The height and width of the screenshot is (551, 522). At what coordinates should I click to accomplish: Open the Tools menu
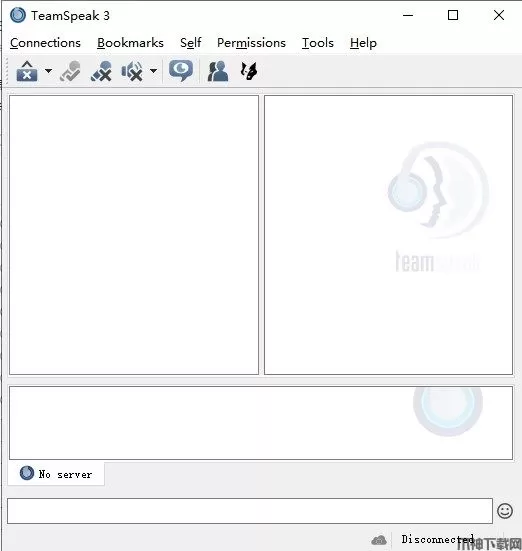tap(318, 43)
